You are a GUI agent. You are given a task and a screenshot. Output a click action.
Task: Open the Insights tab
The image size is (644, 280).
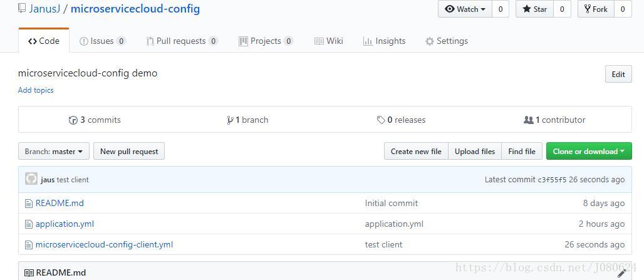click(384, 41)
